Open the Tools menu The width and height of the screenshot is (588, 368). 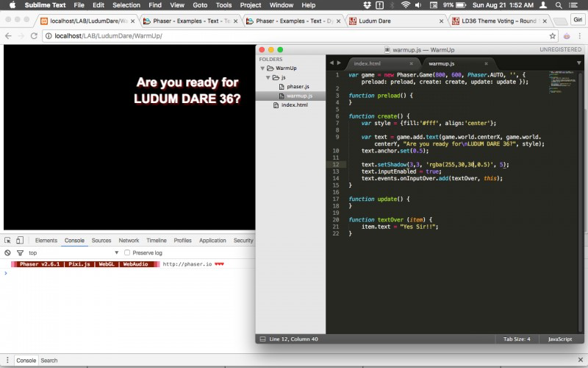[223, 5]
